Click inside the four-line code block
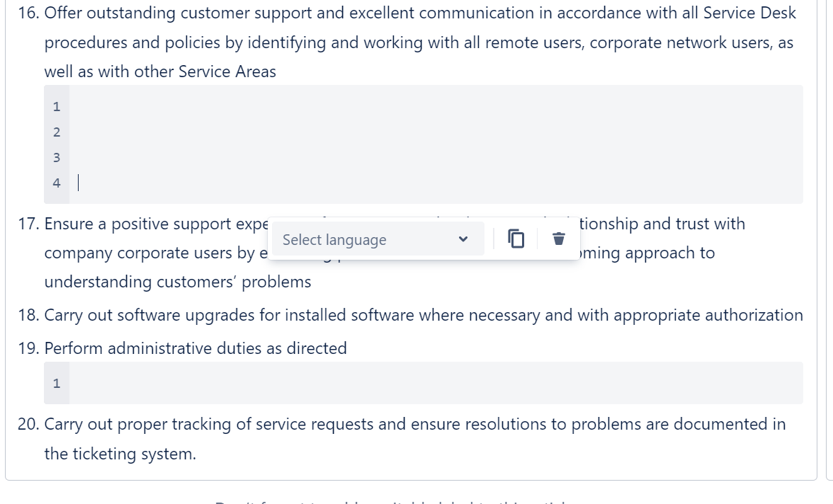The width and height of the screenshot is (833, 504). pos(436,144)
